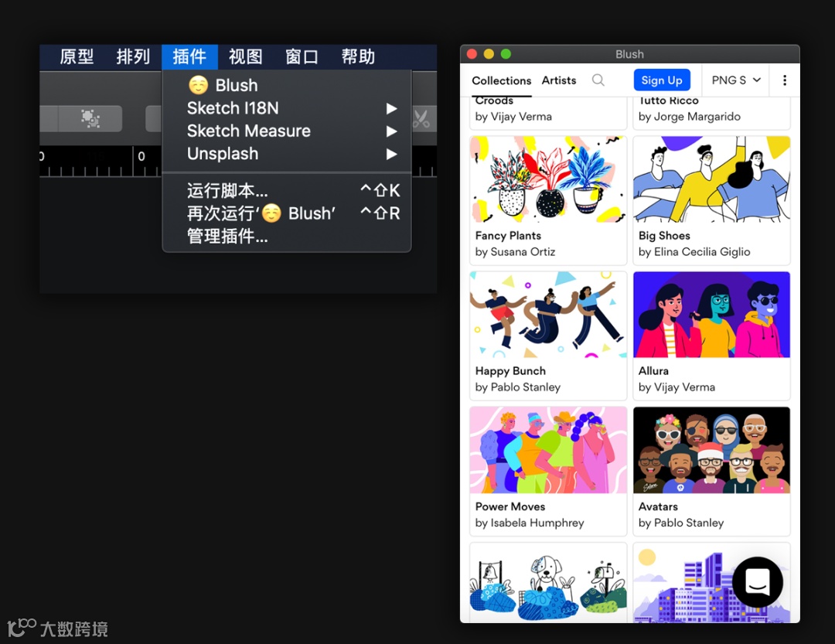The height and width of the screenshot is (644, 835).
Task: Click the Big Shoes title text
Action: [x=664, y=236]
